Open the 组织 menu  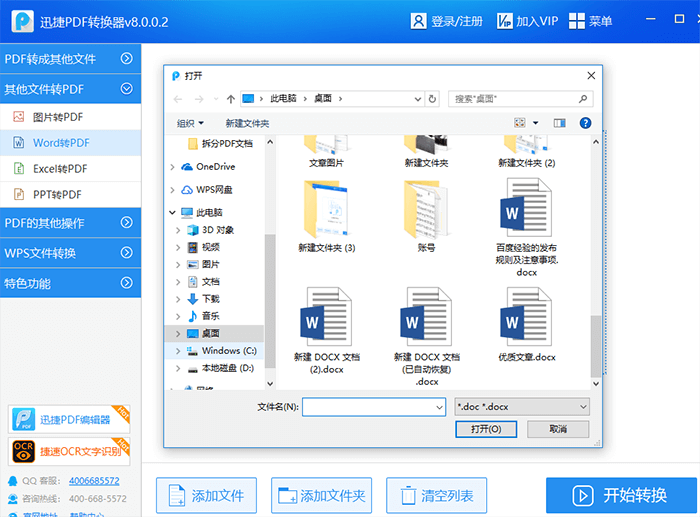(x=190, y=123)
